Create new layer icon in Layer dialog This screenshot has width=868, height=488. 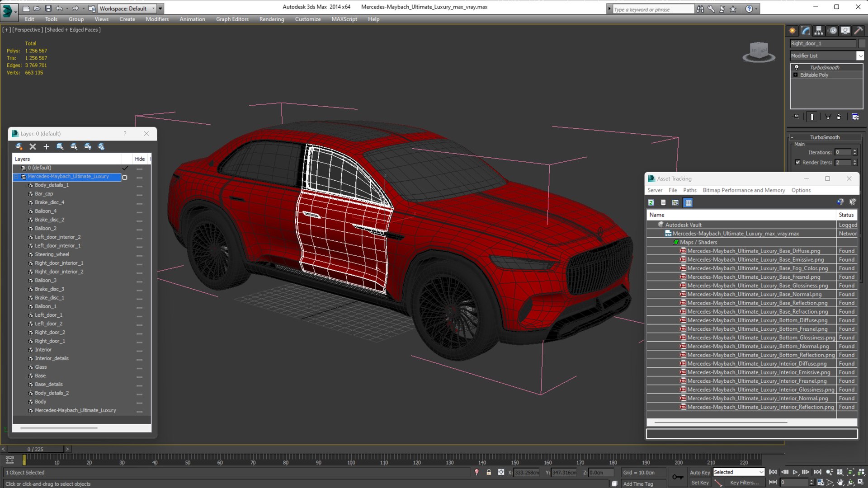(x=19, y=146)
